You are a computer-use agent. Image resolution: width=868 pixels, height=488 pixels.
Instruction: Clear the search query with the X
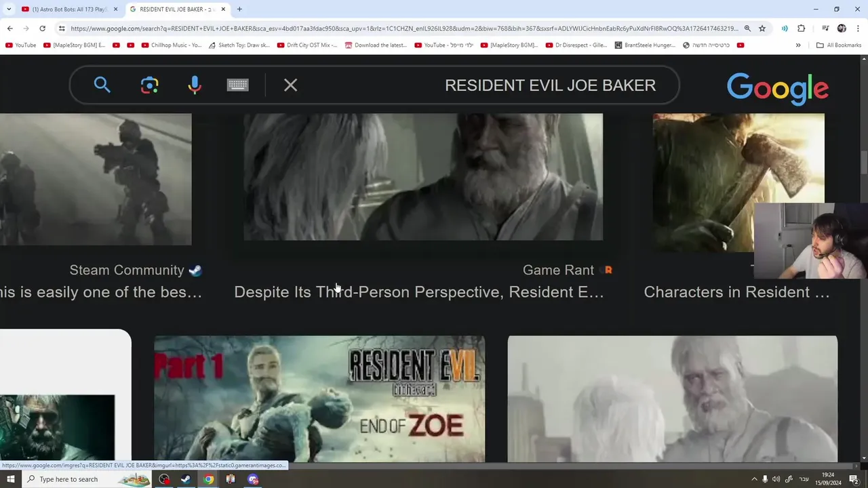point(290,85)
